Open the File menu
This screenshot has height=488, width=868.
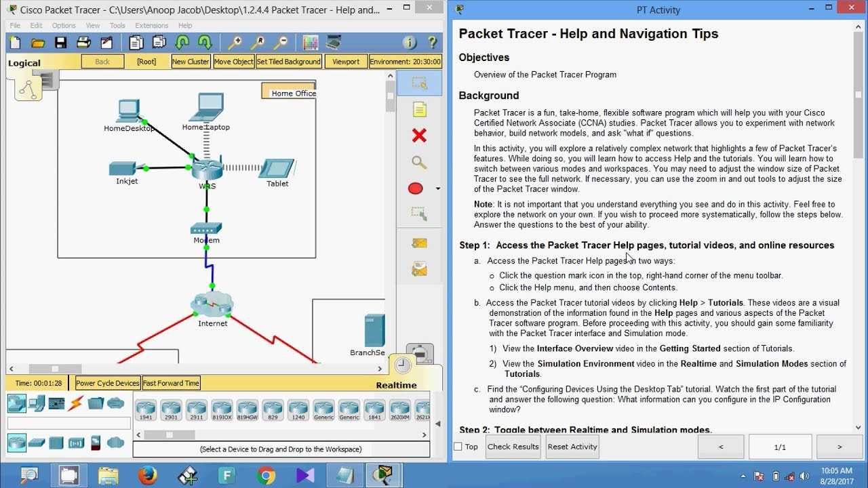point(15,26)
